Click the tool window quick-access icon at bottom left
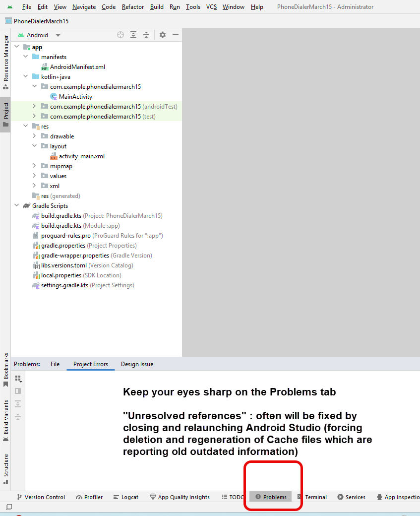The image size is (420, 516). [x=9, y=507]
